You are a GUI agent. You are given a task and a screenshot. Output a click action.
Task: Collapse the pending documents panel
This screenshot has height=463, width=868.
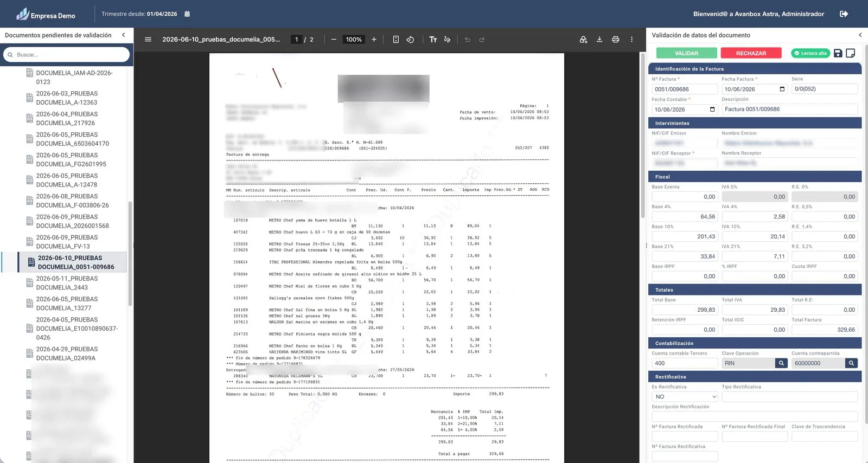pos(124,35)
